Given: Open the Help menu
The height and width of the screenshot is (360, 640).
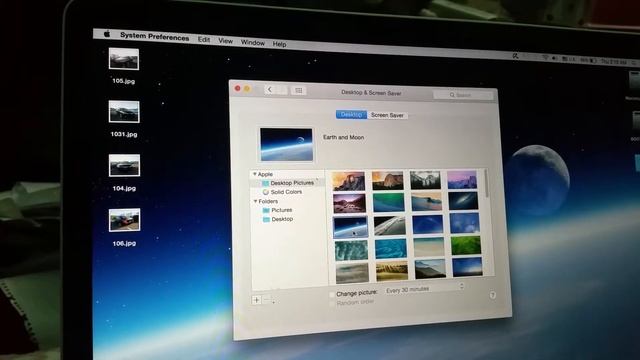Looking at the screenshot, I should [280, 44].
